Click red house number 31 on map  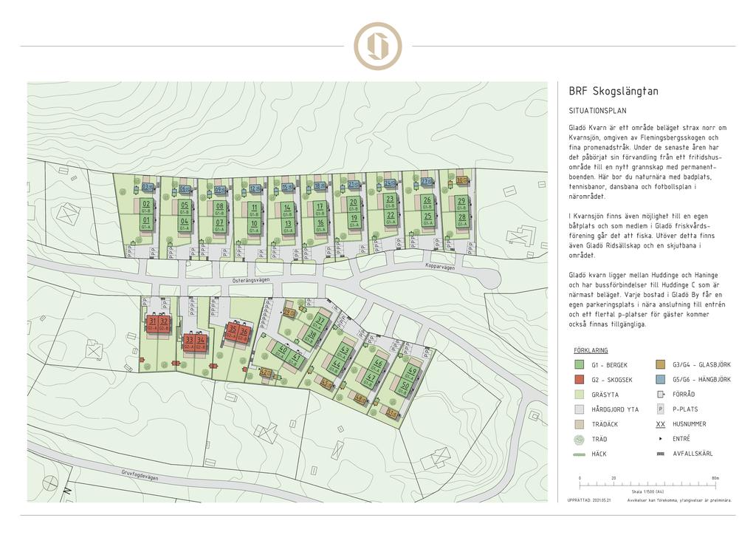[x=153, y=321]
